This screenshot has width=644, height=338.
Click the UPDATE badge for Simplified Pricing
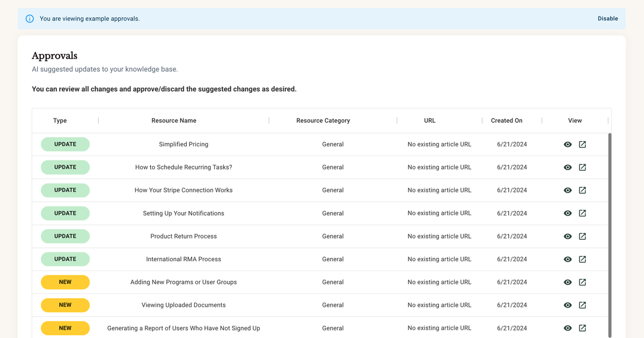65,144
